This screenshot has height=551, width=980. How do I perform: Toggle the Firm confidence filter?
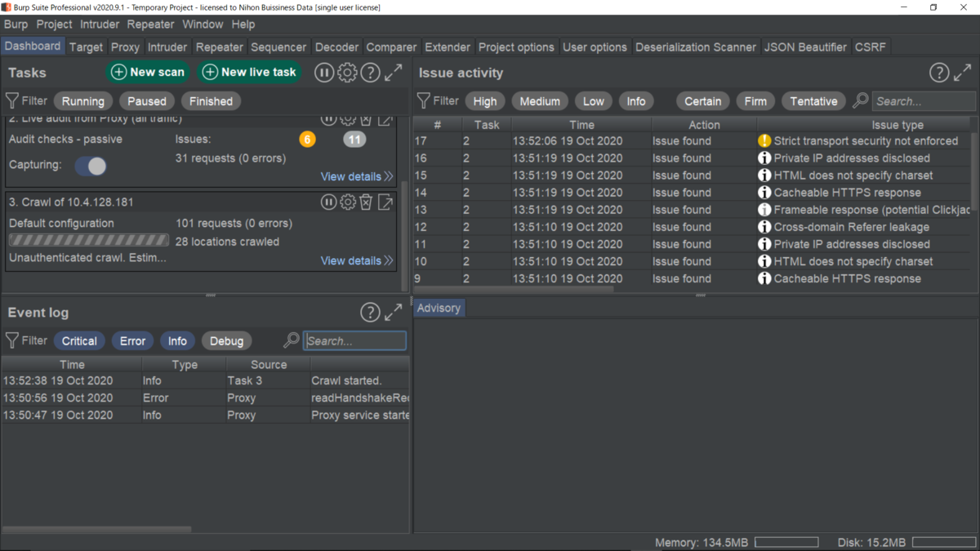[755, 101]
